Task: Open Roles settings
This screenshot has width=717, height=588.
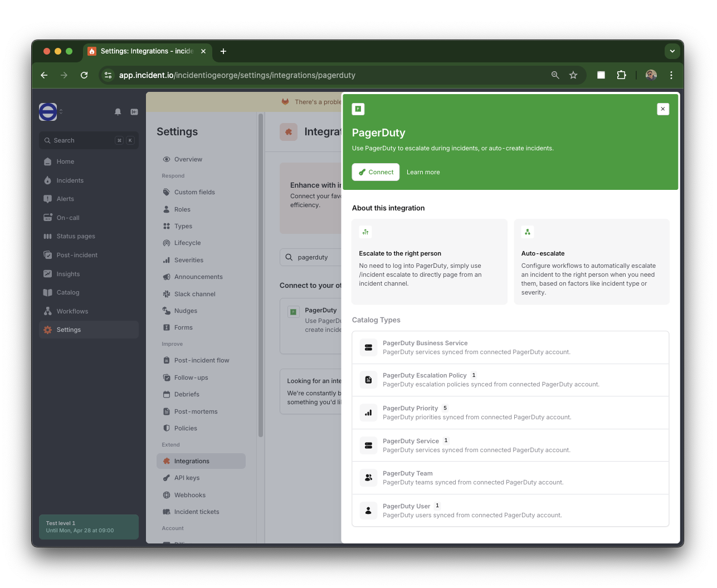Action: (201, 209)
